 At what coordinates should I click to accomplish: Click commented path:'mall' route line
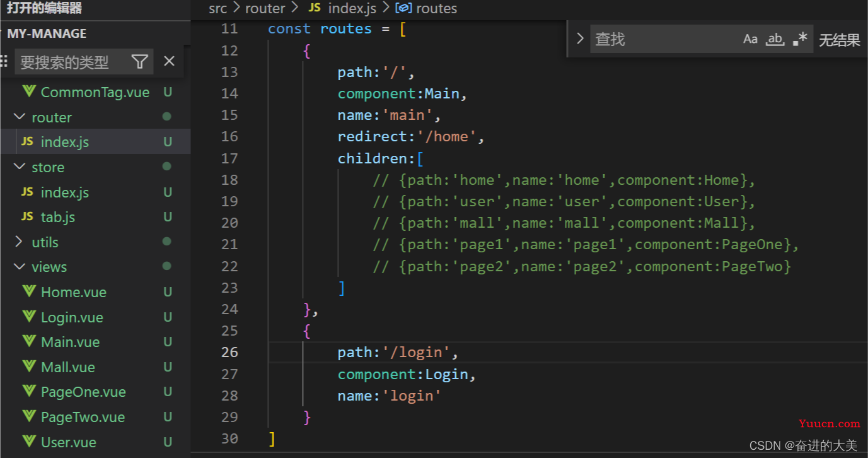click(564, 223)
